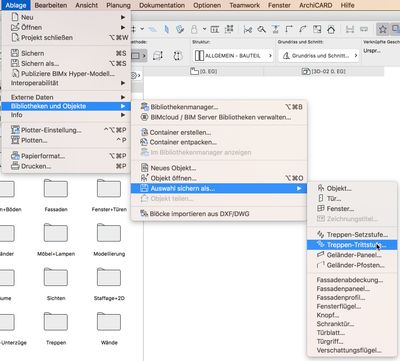Switch to the [3D-02 0. EG] tab
The height and width of the screenshot is (361, 400).
323,71
